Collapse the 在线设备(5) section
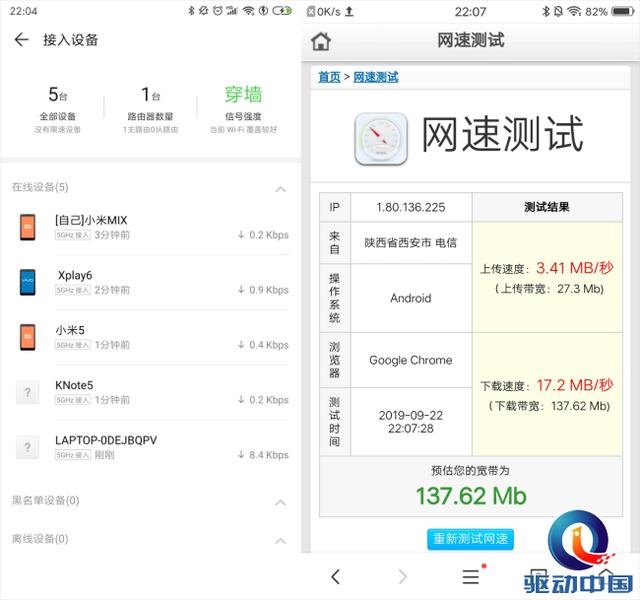The image size is (640, 600). tap(280, 189)
